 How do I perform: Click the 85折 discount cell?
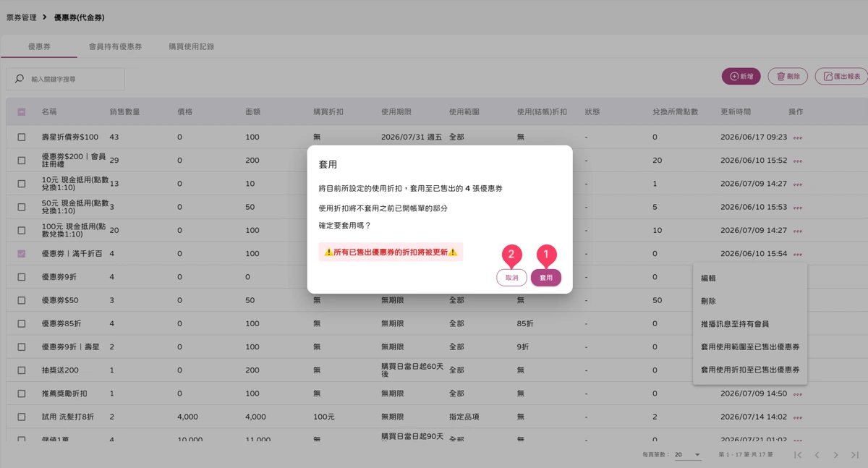click(x=525, y=323)
